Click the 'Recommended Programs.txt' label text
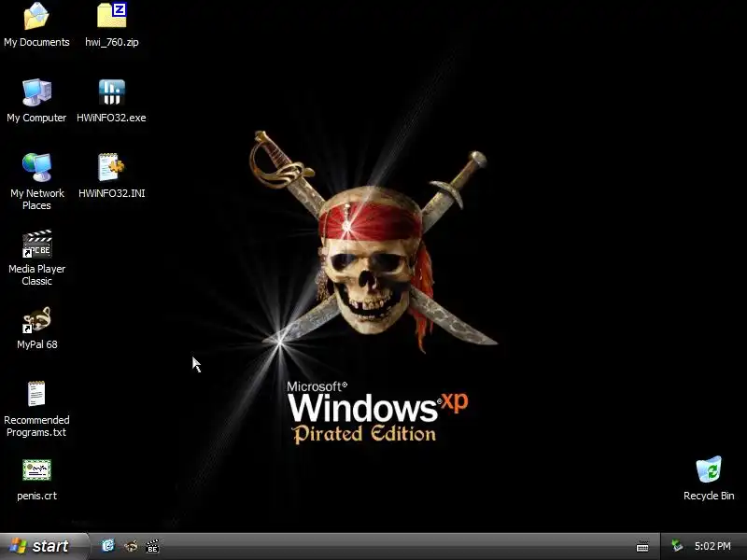 [x=36, y=427]
